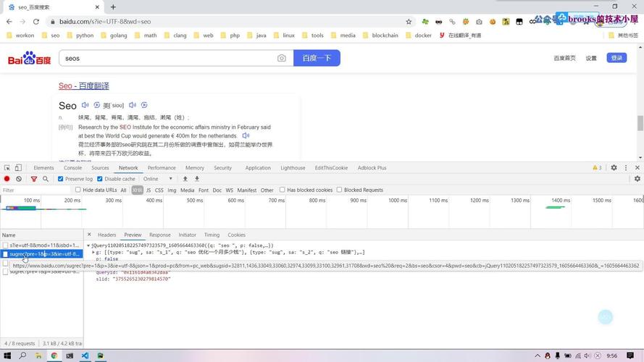This screenshot has width=644, height=362.
Task: Open the Online throttling dropdown
Action: pos(158,179)
